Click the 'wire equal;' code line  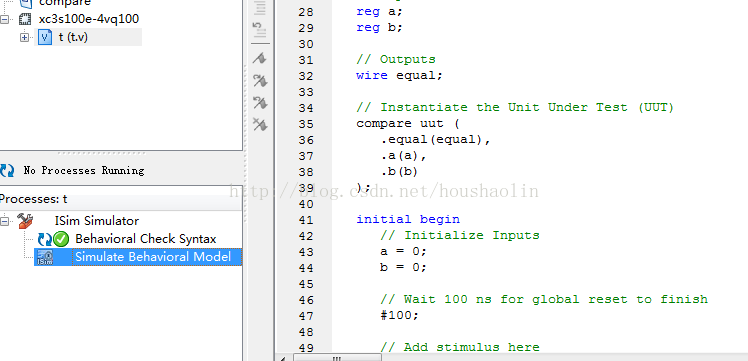click(400, 75)
